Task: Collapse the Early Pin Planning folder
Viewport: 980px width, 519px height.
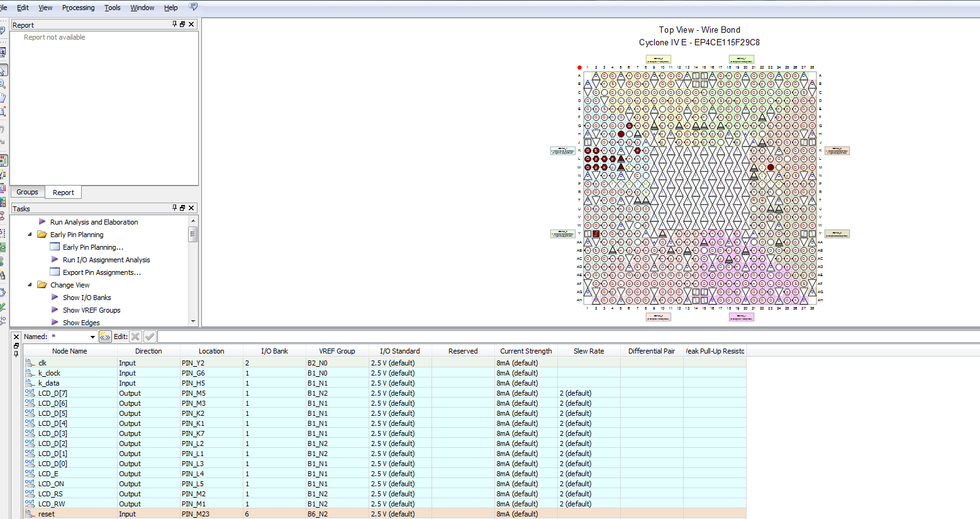Action: (x=30, y=235)
